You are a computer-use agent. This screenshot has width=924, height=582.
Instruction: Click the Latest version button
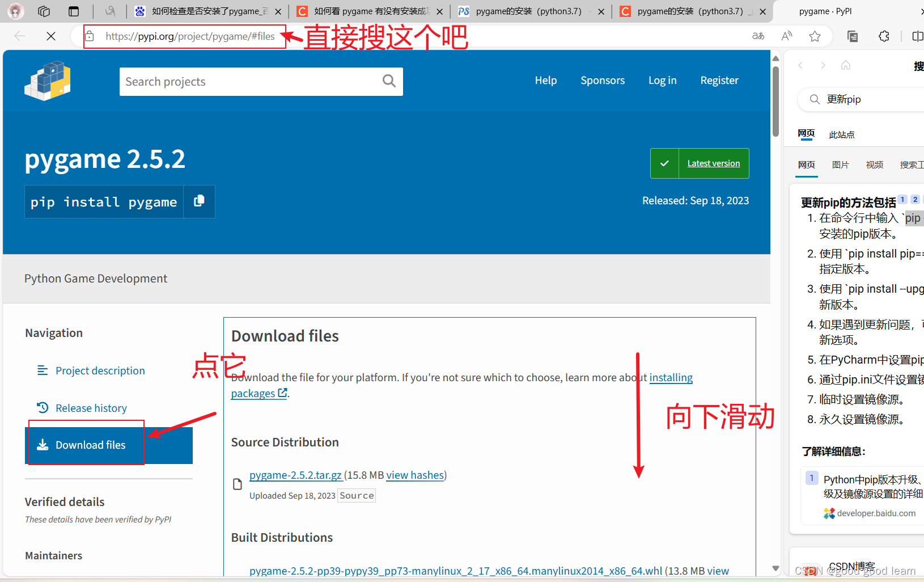[x=713, y=163]
